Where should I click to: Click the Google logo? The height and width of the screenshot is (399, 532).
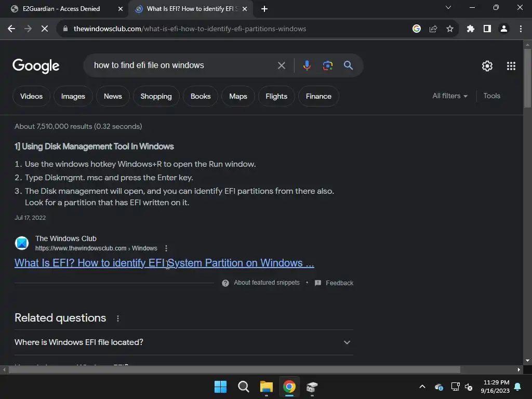[x=36, y=66]
